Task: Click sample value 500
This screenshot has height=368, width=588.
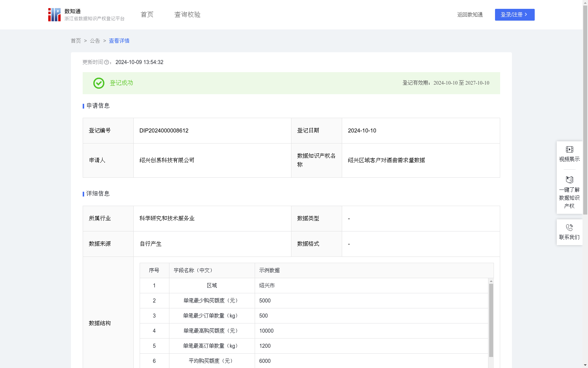Action: [263, 316]
